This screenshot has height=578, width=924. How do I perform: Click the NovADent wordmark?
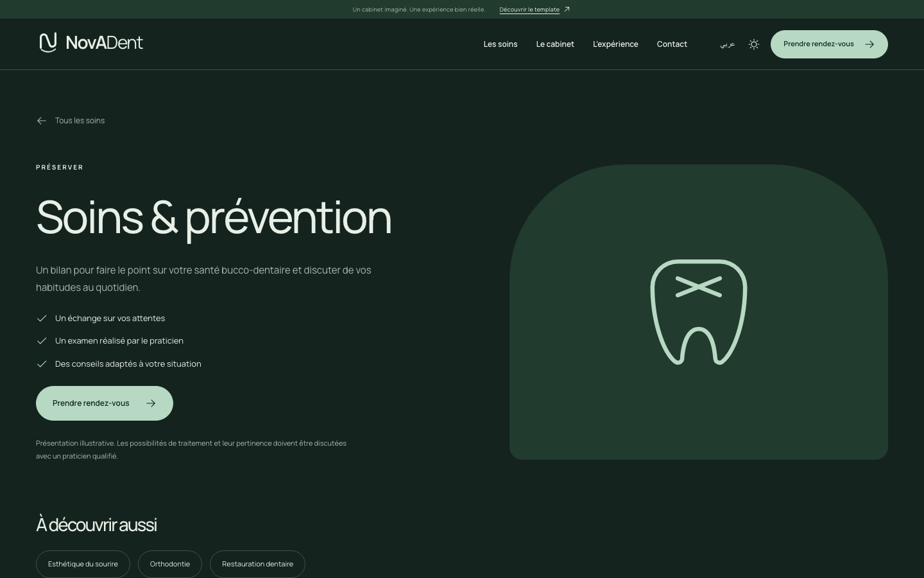click(x=105, y=43)
